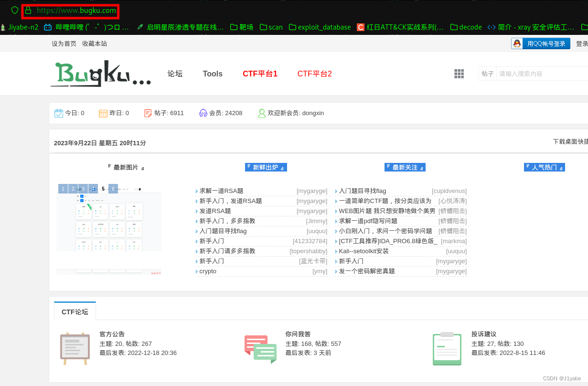This screenshot has height=386, width=588.
Task: Click the grid apps icon beside search
Action: point(459,74)
